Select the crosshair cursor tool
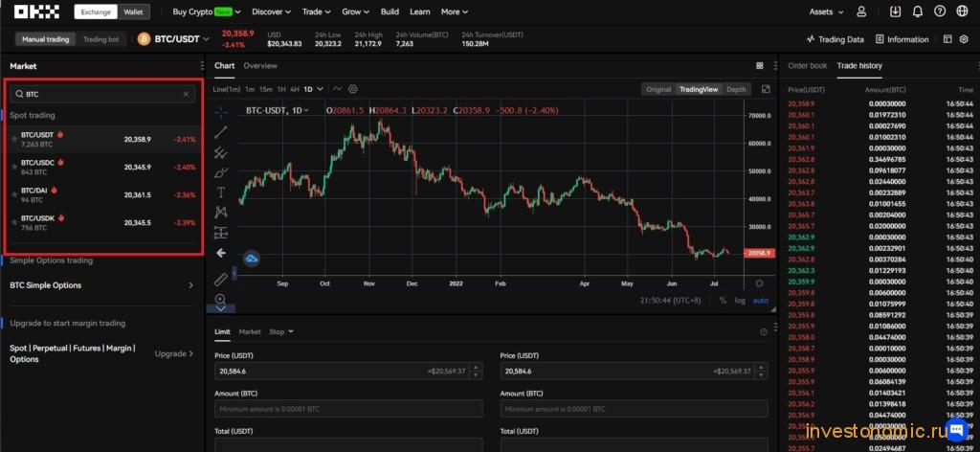 click(221, 112)
